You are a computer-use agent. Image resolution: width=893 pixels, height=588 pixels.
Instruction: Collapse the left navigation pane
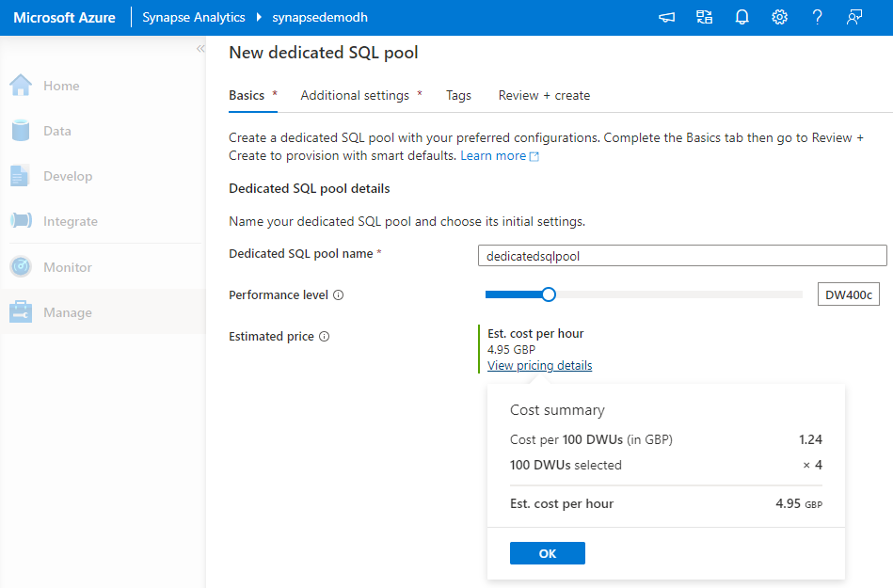click(x=200, y=48)
